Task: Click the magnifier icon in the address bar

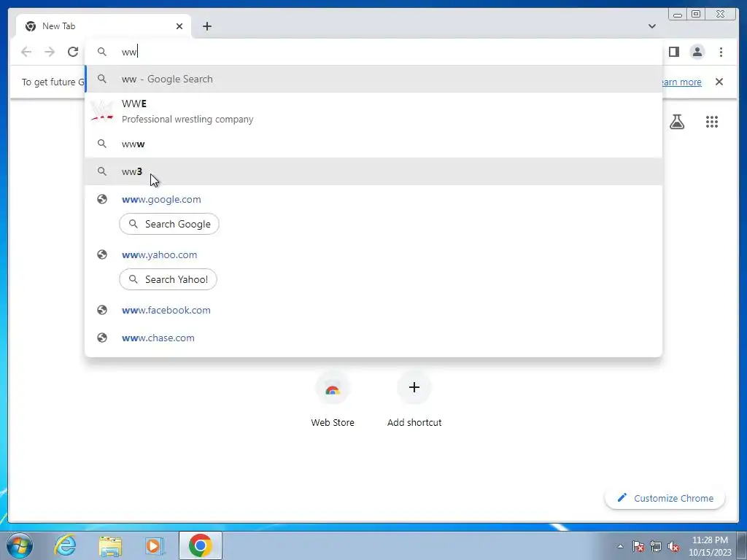Action: (x=102, y=52)
